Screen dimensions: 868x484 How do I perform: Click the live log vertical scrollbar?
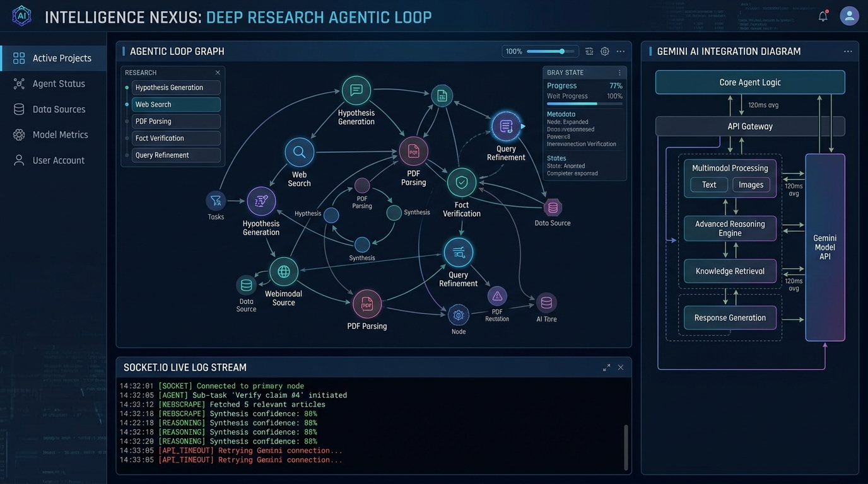(x=626, y=447)
